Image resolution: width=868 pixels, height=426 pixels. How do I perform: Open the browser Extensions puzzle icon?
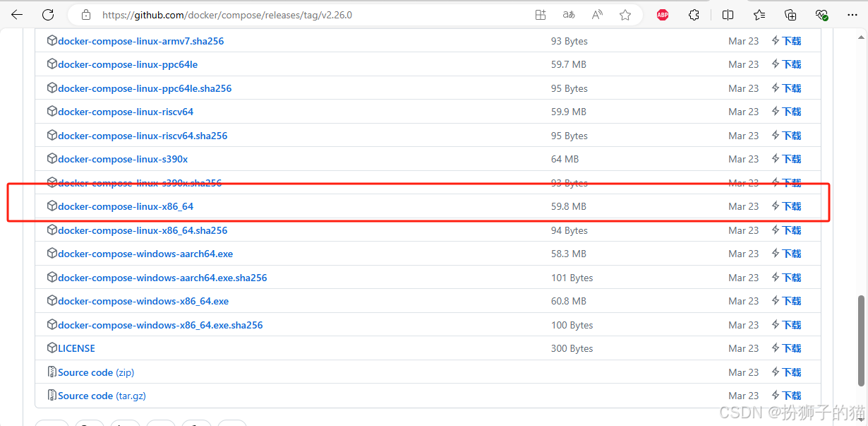click(x=694, y=14)
